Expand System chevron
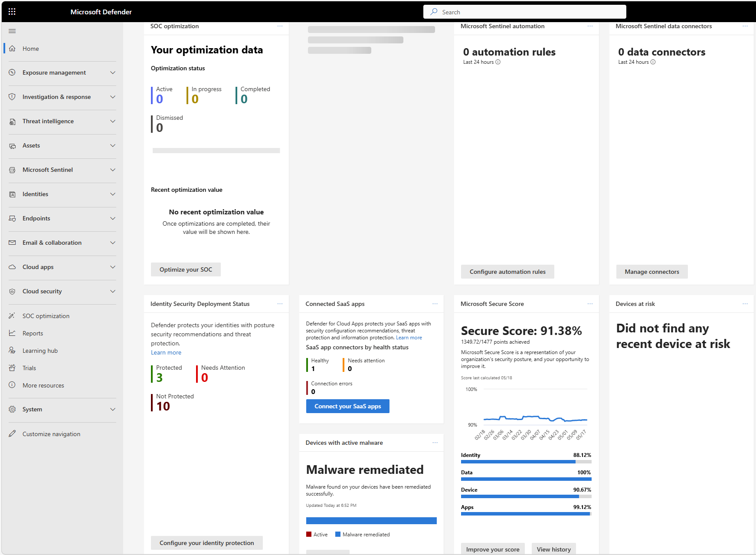The image size is (756, 555). pyautogui.click(x=113, y=409)
